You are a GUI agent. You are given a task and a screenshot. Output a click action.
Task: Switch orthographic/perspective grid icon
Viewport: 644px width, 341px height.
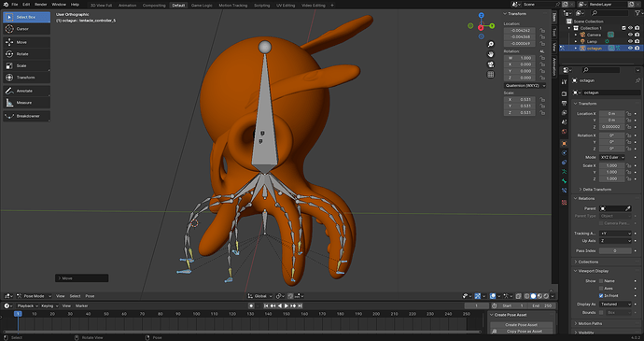tap(490, 75)
